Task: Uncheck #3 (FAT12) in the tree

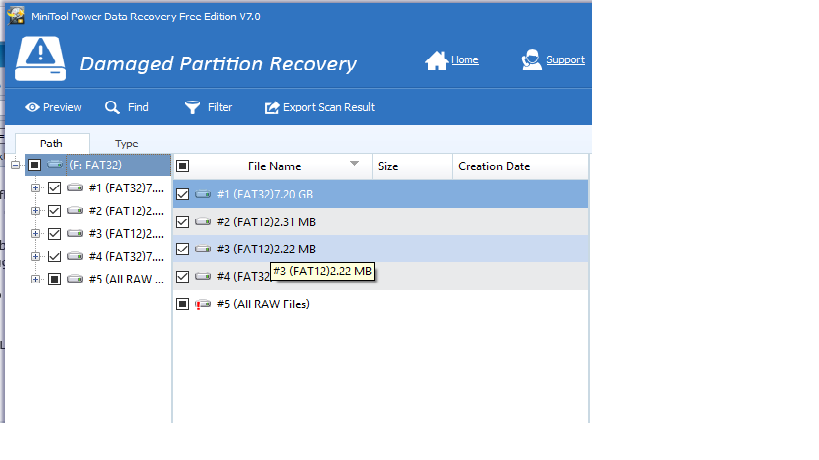Action: coord(54,234)
